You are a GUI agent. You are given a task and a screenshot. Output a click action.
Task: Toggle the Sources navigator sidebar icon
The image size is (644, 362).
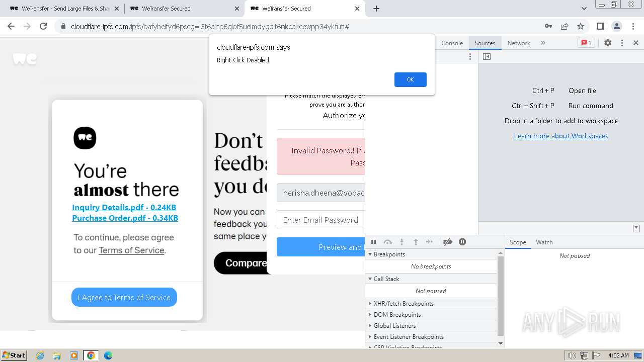[487, 56]
